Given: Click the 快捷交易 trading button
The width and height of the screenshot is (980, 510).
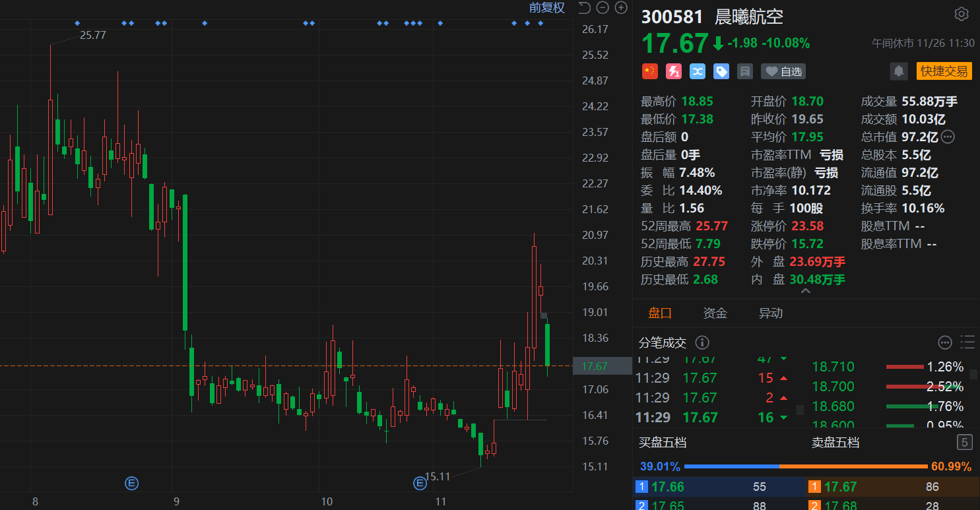Looking at the screenshot, I should click(944, 71).
